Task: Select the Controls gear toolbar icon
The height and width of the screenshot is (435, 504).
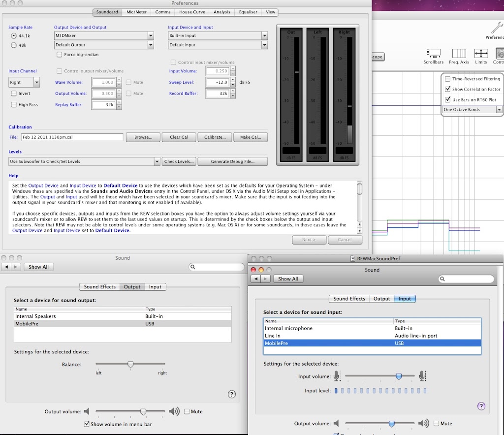Action: (x=499, y=53)
